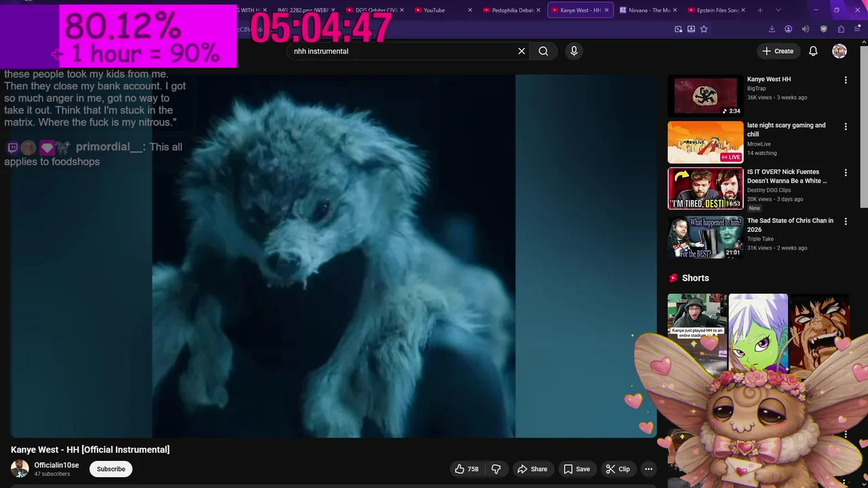
Task: Open the green-faced character Shorts thumbnail
Action: tap(758, 332)
